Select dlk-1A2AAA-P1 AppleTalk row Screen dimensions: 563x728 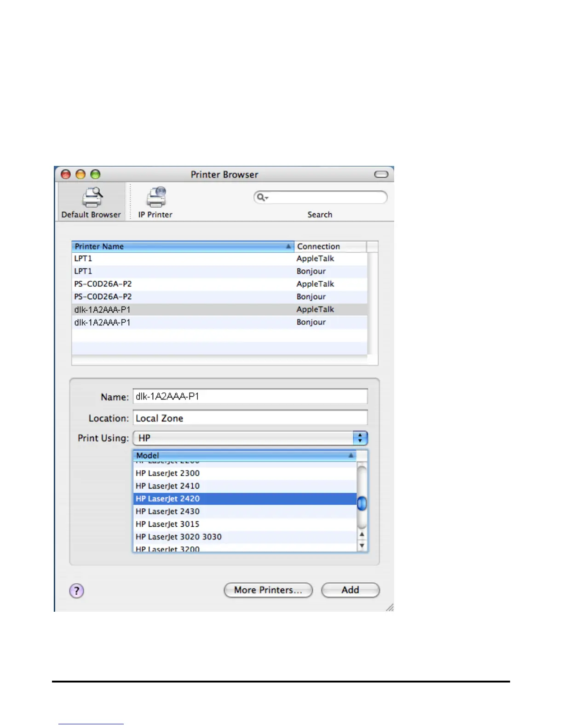tap(220, 309)
